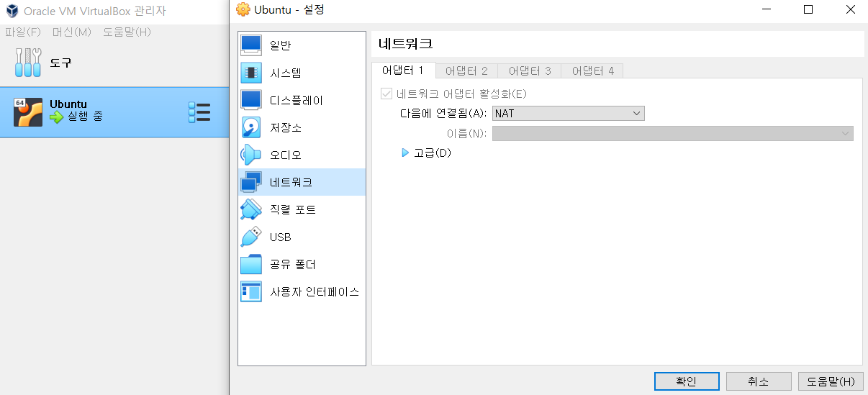Click the 도구 tools icon in VirtualBox Manager

pyautogui.click(x=29, y=63)
